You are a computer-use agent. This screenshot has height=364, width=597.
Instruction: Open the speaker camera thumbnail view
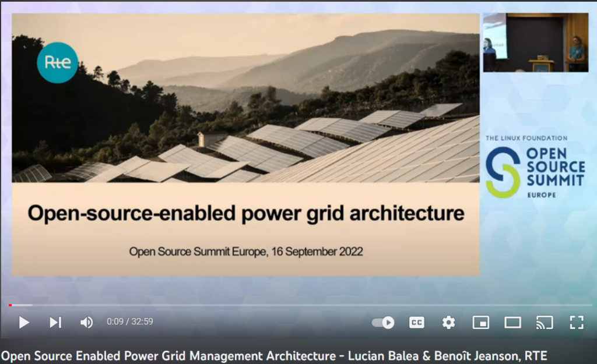pyautogui.click(x=536, y=42)
